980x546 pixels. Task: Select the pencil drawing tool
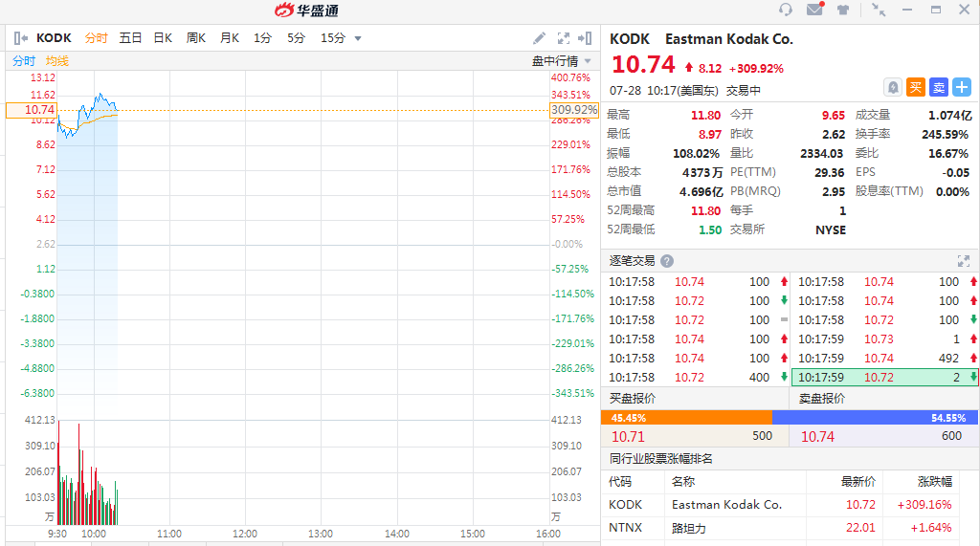[x=540, y=38]
